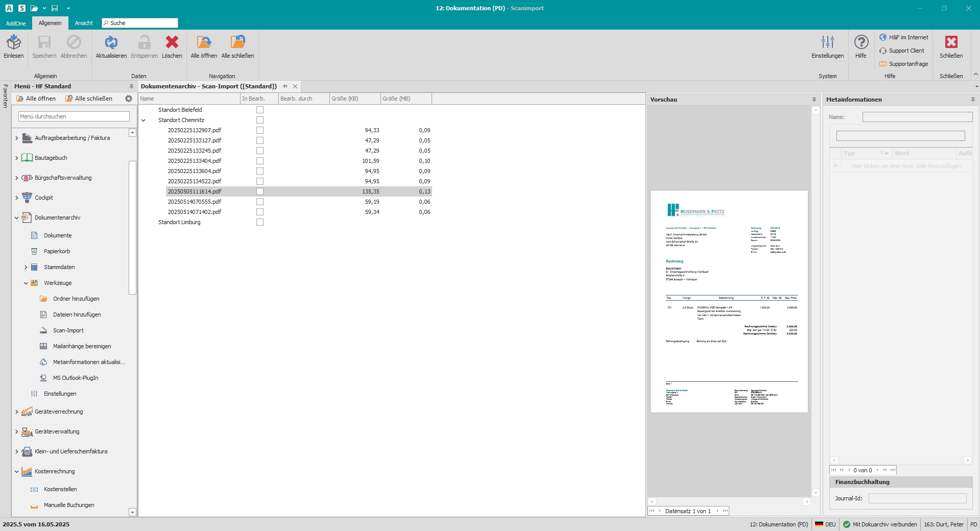
Task: Enable the checkbox next to Standort Bielefeld
Action: [x=260, y=109]
